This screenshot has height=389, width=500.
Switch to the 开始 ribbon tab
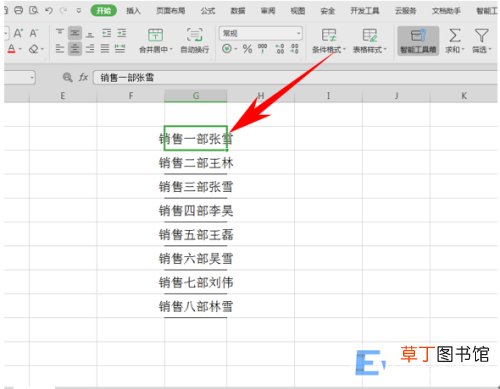[x=104, y=11]
